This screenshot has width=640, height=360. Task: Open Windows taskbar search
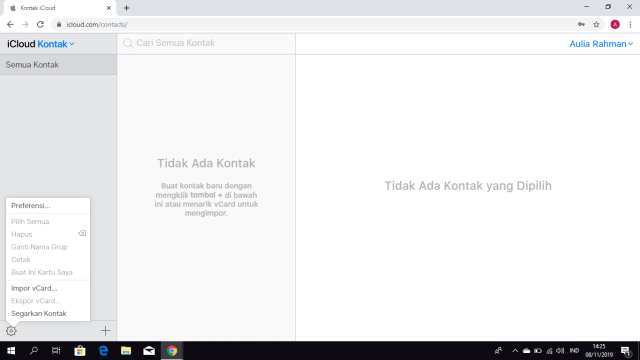pos(34,351)
